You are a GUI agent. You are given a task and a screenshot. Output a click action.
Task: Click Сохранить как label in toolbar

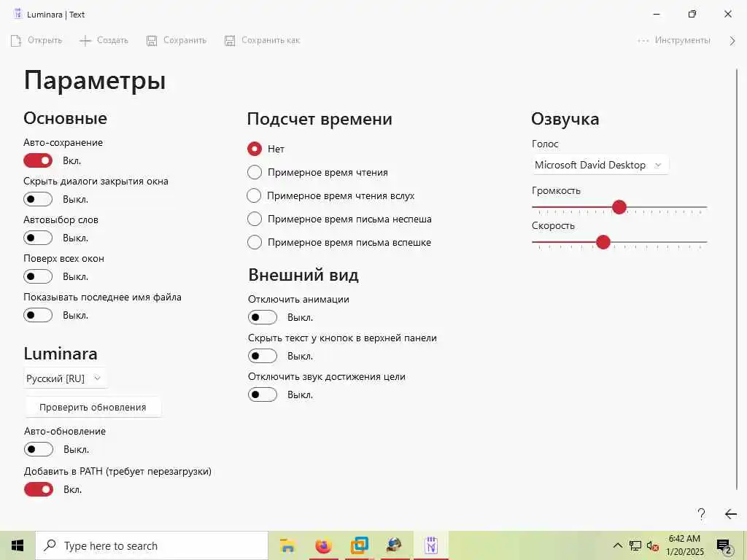[271, 41]
